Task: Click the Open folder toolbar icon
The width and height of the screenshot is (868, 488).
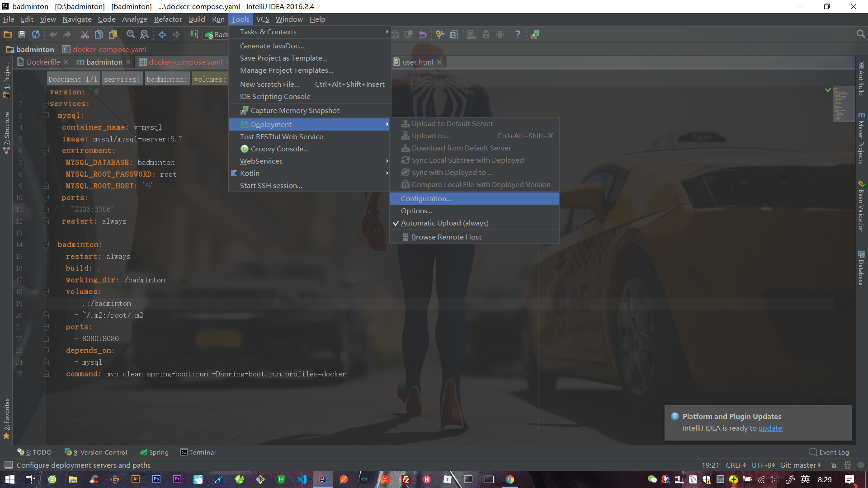Action: pos(8,34)
